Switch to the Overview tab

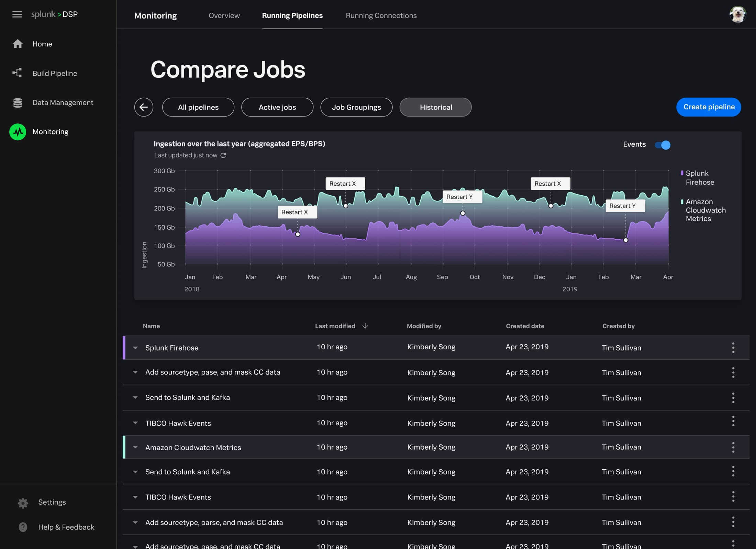click(224, 15)
